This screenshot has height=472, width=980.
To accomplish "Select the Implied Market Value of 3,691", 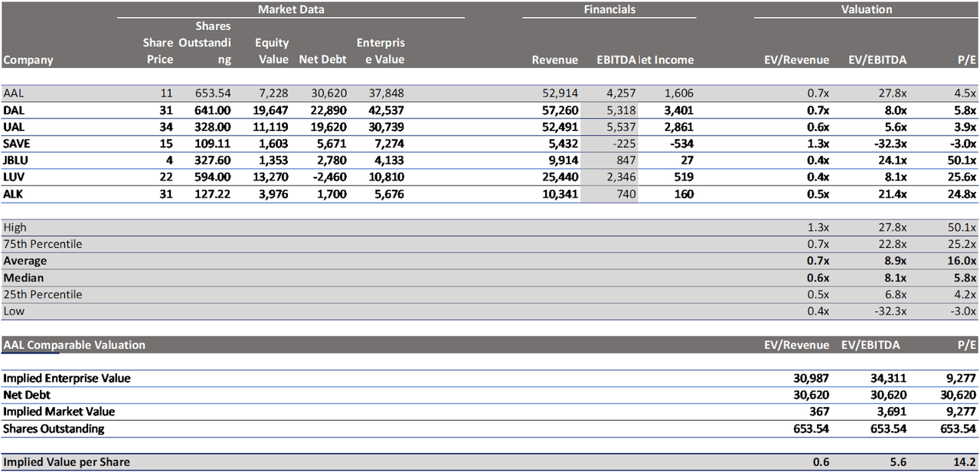I will [890, 412].
